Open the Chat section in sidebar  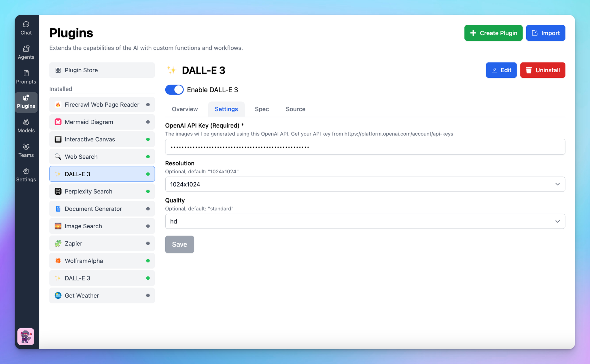(x=26, y=28)
